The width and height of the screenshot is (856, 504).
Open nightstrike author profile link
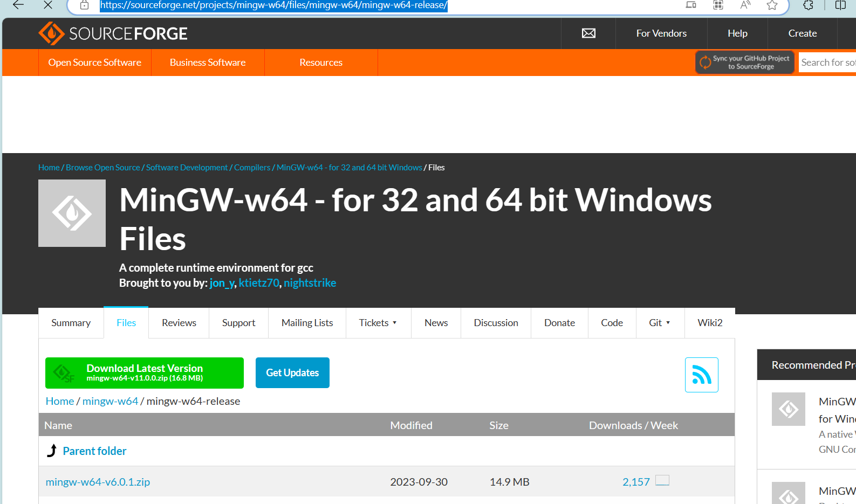coord(310,283)
